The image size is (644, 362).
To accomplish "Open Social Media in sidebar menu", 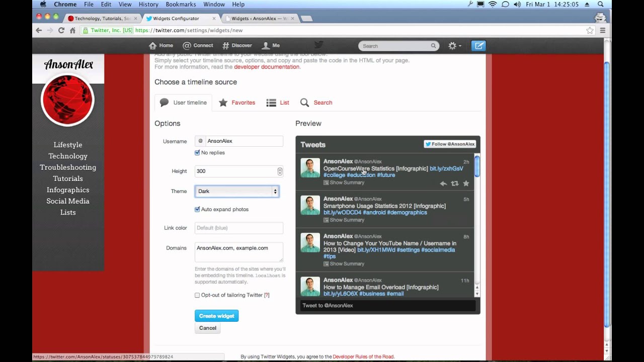I will (x=68, y=201).
